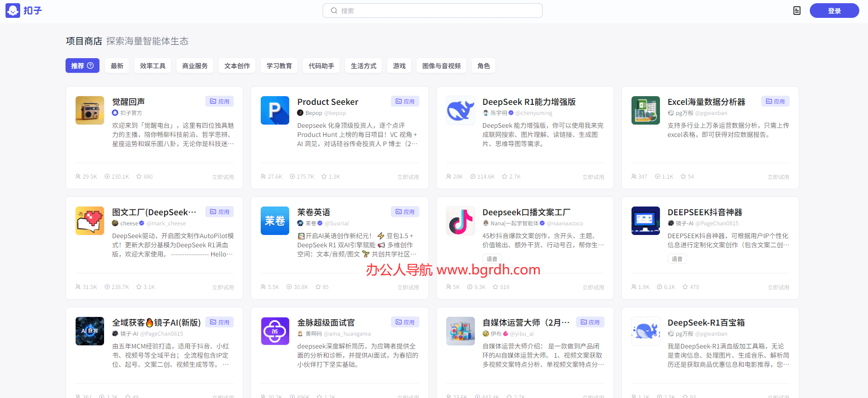The width and height of the screenshot is (868, 398).
Task: Click author link @naanaacoco
Action: tap(565, 224)
